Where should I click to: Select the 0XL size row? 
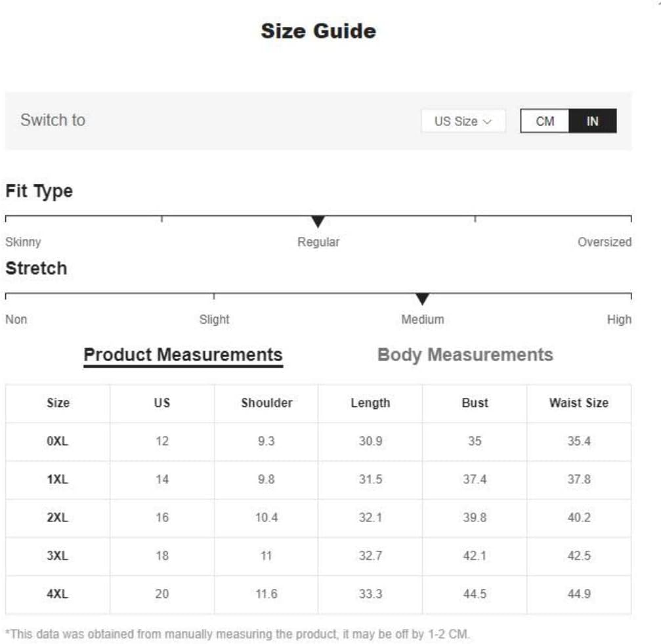318,441
